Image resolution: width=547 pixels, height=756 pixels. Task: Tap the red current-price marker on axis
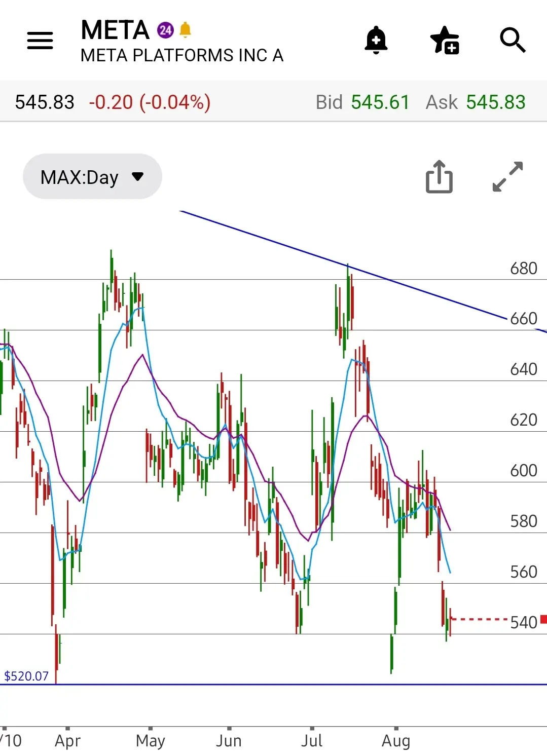tap(543, 619)
